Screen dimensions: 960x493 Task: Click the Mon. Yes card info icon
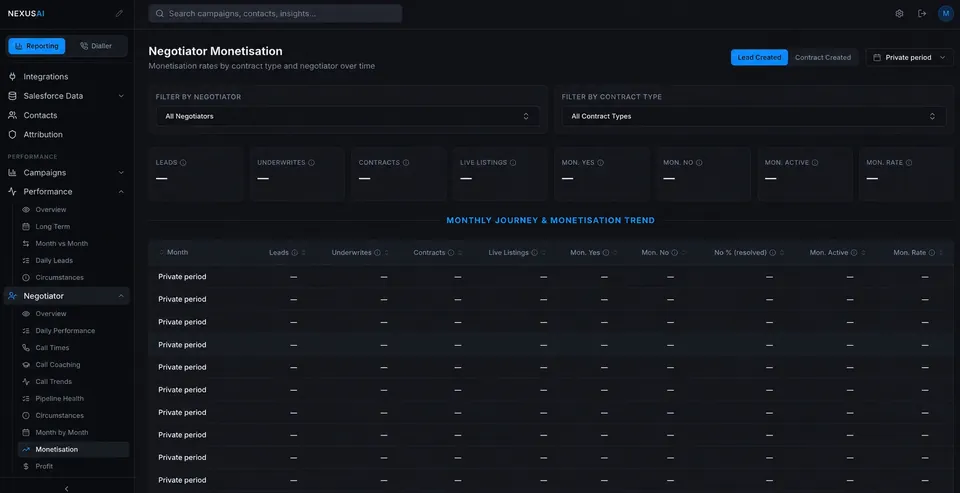click(601, 163)
